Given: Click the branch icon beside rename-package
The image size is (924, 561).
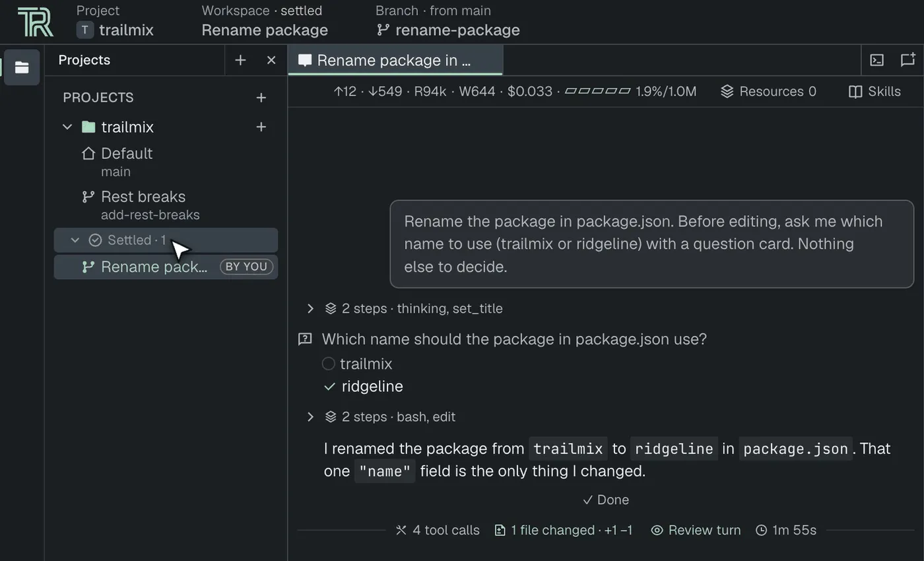Looking at the screenshot, I should (382, 30).
